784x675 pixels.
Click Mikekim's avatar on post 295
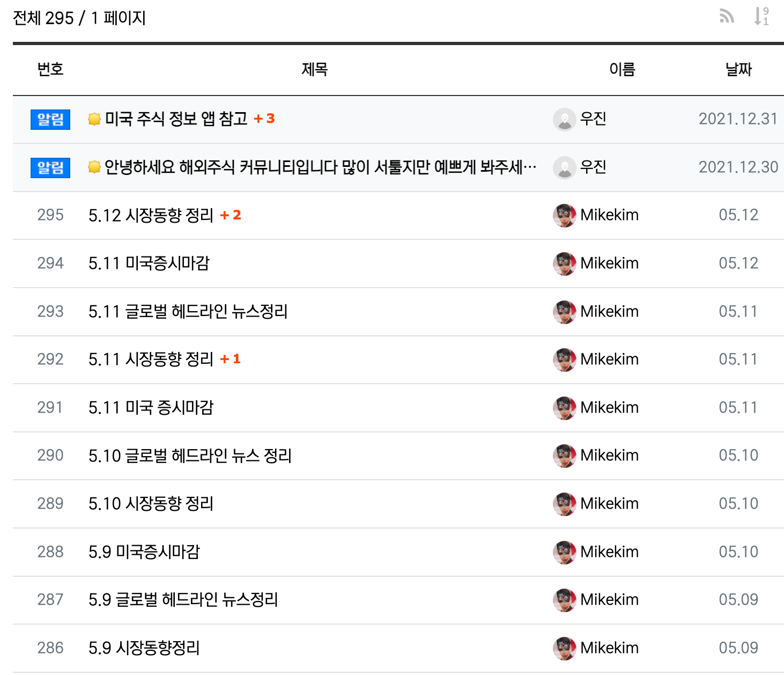[x=564, y=215]
